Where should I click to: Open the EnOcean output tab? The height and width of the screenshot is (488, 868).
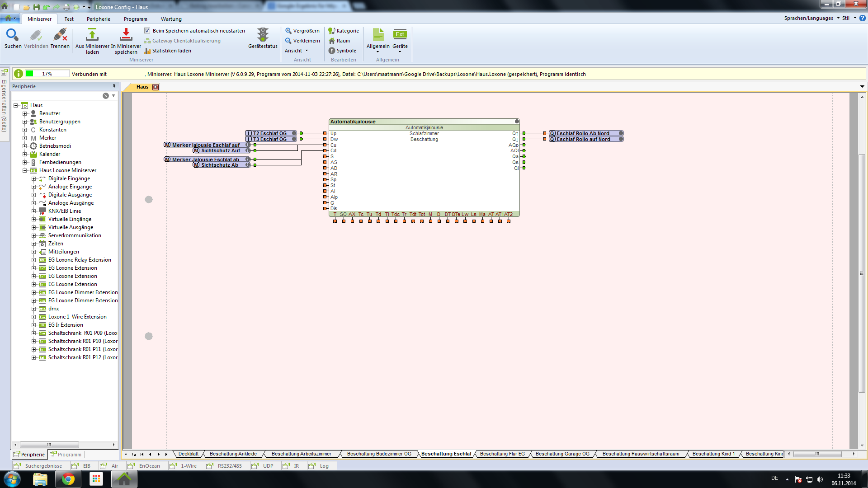tap(145, 466)
